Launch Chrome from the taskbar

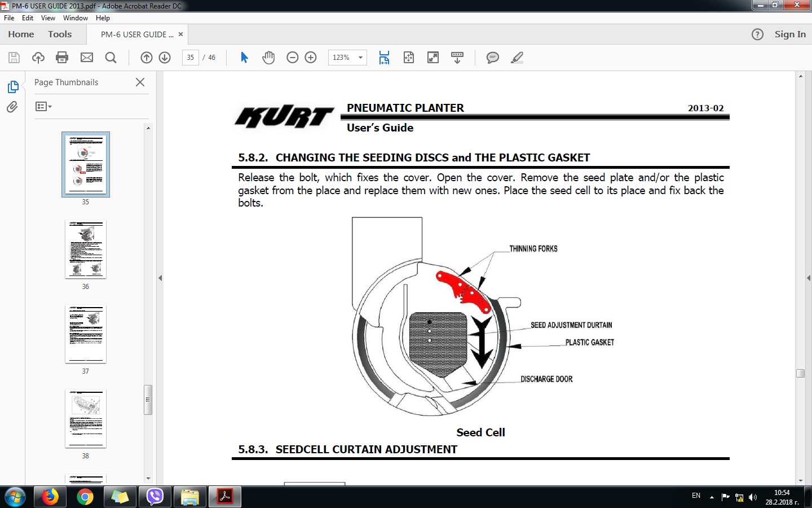pyautogui.click(x=85, y=497)
